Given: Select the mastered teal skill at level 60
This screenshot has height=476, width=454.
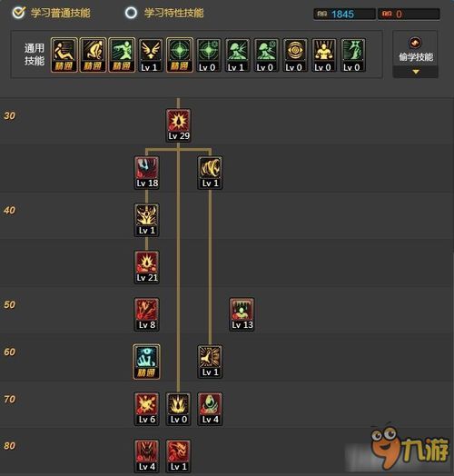Looking at the screenshot, I should coord(146,362).
